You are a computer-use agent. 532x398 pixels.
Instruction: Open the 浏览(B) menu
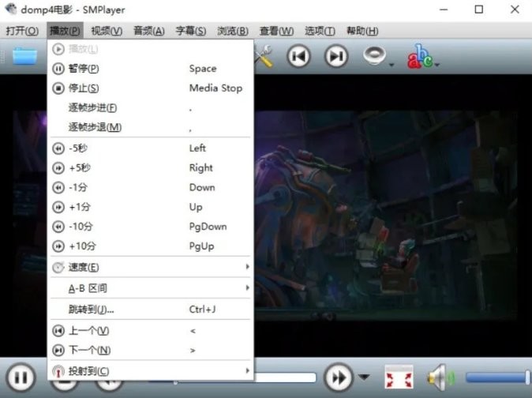(x=233, y=31)
